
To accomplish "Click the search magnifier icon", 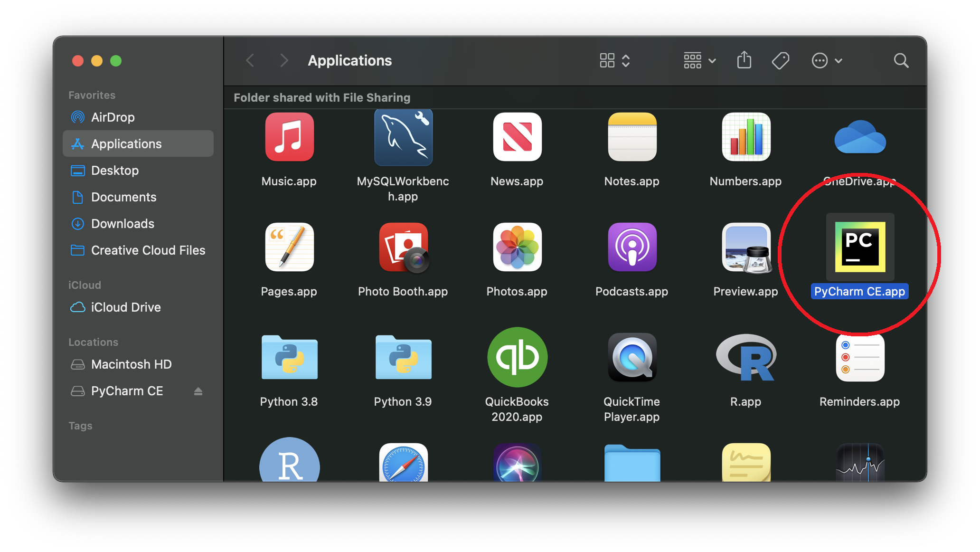I will [x=901, y=60].
